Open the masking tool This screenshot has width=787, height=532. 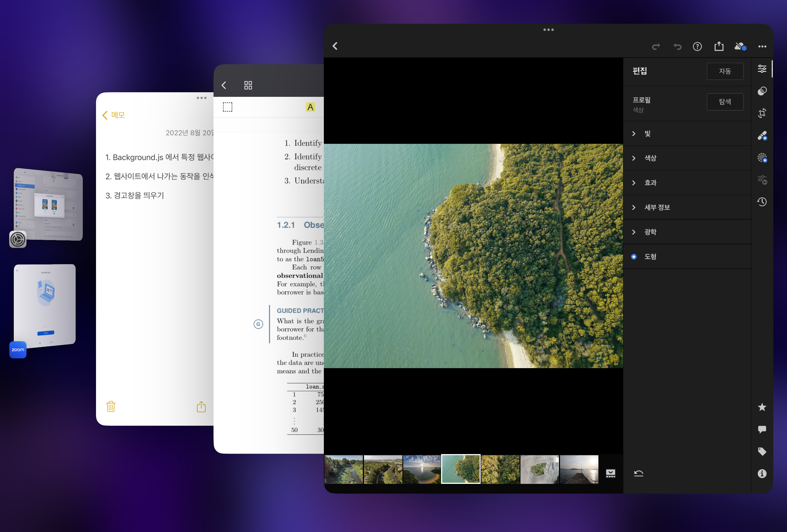click(762, 158)
